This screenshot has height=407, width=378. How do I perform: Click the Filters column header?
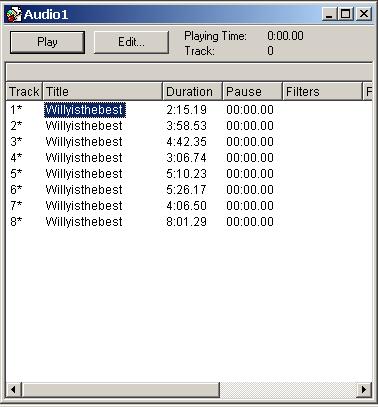[x=322, y=91]
